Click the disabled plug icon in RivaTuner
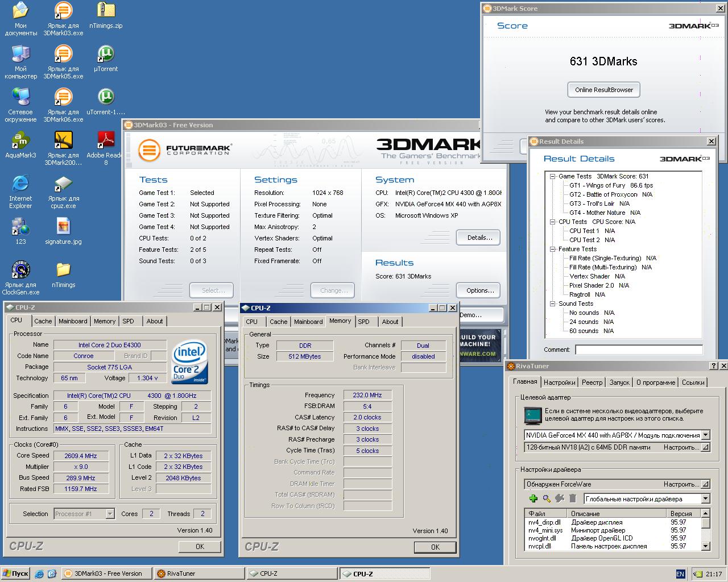The width and height of the screenshot is (728, 582). click(x=560, y=498)
